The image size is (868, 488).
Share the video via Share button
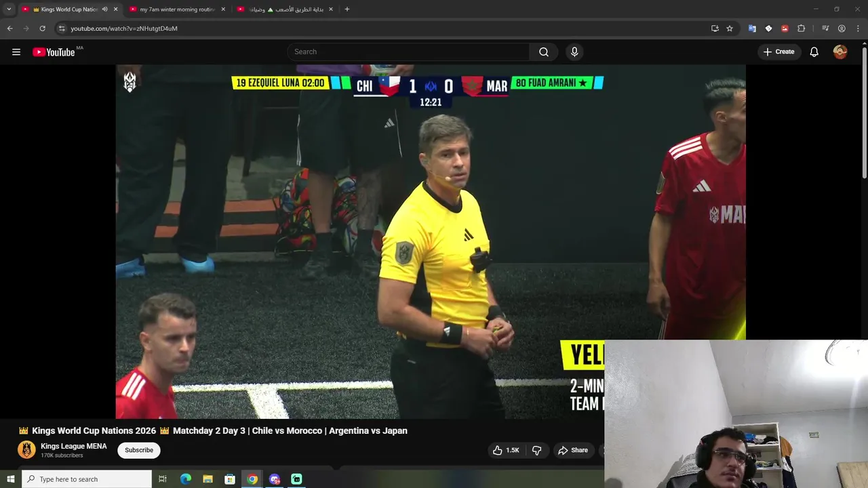pyautogui.click(x=573, y=450)
